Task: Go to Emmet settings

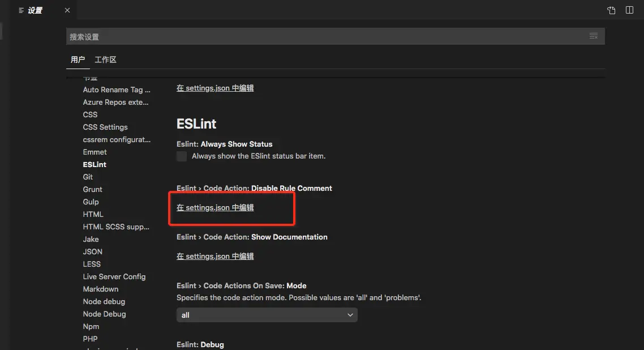Action: point(95,152)
